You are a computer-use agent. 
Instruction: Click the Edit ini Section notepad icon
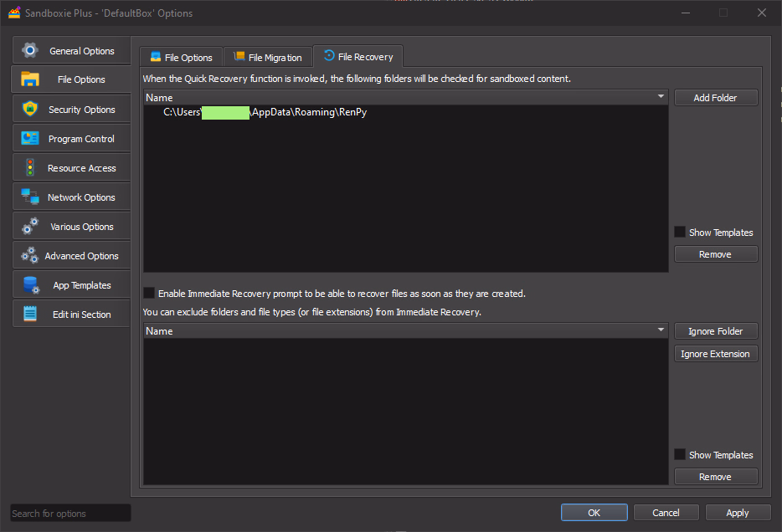pos(30,315)
